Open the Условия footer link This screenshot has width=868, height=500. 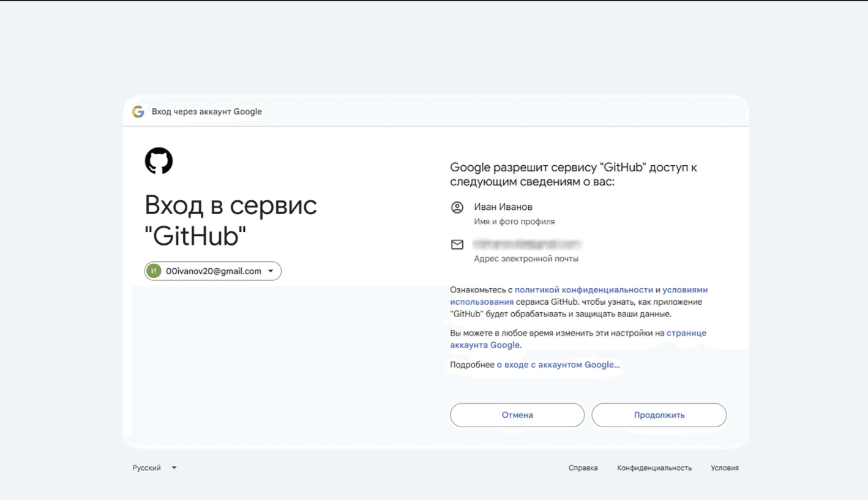pos(725,468)
